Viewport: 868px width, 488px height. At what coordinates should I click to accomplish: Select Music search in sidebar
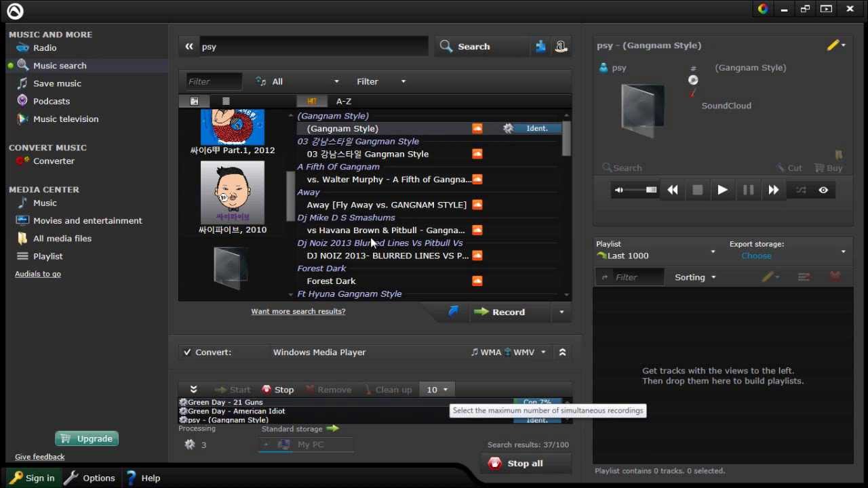point(60,66)
